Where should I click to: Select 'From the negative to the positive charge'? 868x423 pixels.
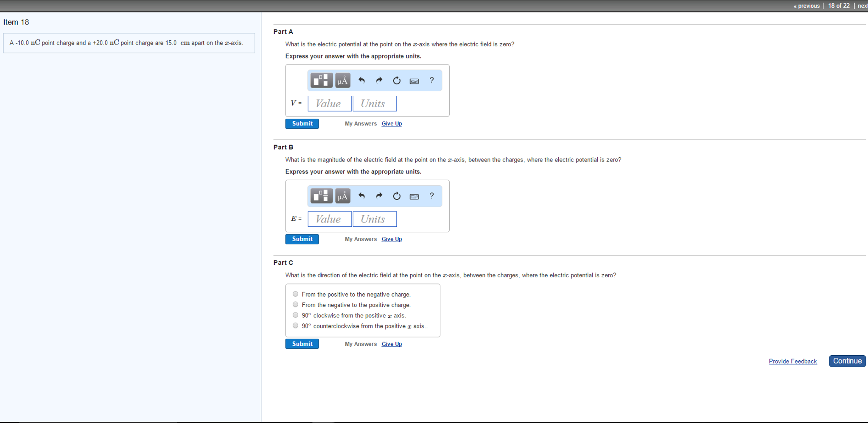pyautogui.click(x=296, y=304)
